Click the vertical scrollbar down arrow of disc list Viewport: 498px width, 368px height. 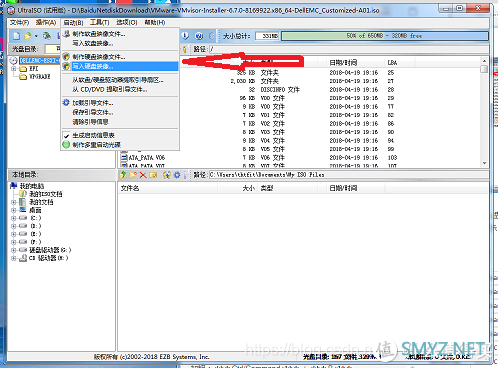click(484, 163)
